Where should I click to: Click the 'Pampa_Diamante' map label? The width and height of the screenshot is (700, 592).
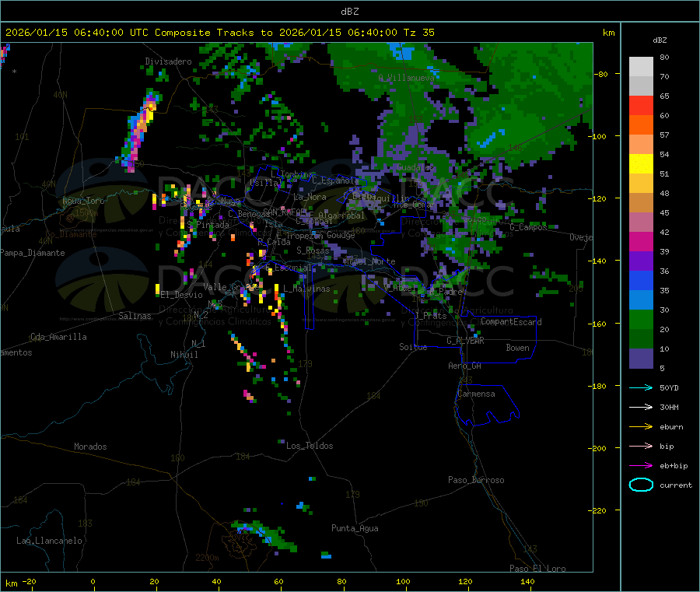(x=33, y=253)
